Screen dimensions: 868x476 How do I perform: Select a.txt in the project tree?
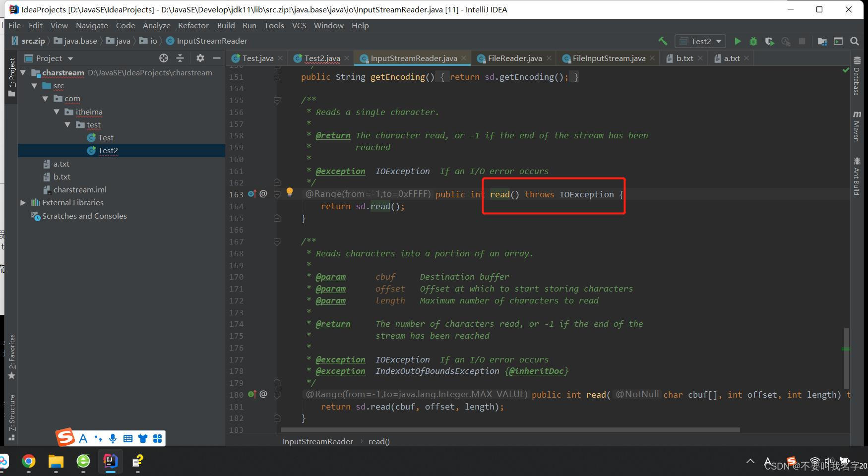tap(62, 164)
